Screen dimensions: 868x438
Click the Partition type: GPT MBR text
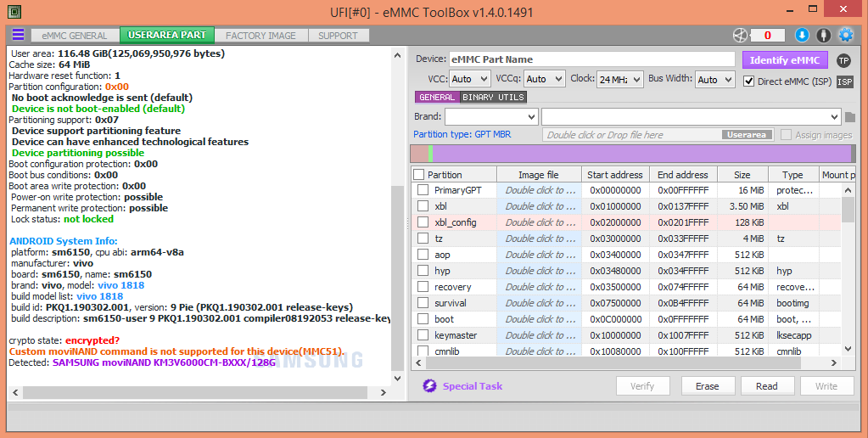462,134
